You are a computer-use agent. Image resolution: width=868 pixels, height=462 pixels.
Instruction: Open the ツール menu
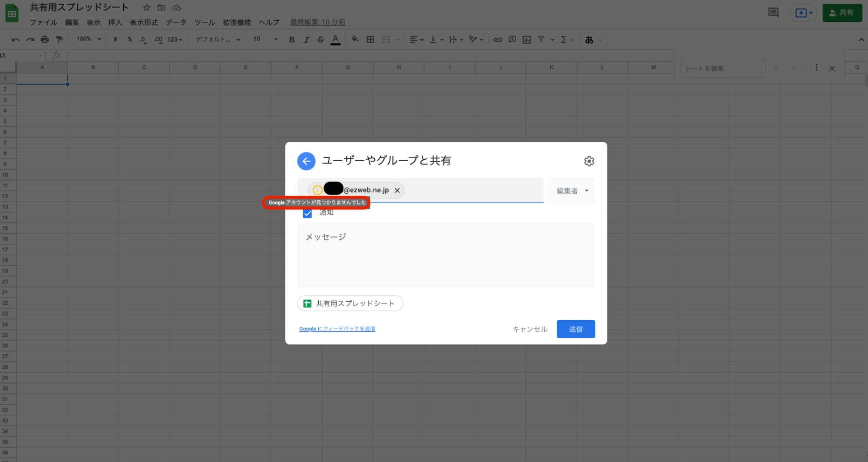coord(205,22)
